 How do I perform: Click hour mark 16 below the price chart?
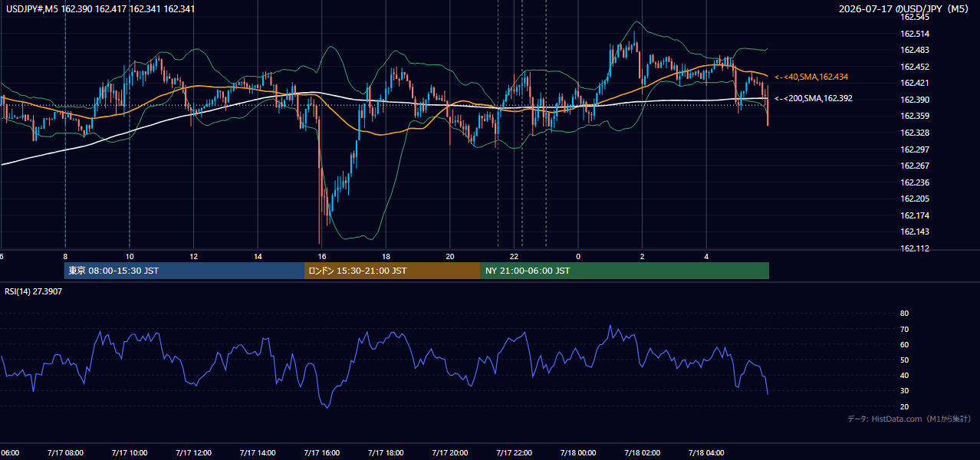pos(322,257)
